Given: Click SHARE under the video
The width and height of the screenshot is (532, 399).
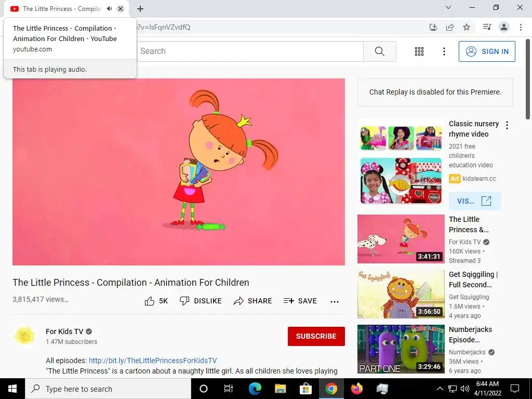Looking at the screenshot, I should pos(252,301).
